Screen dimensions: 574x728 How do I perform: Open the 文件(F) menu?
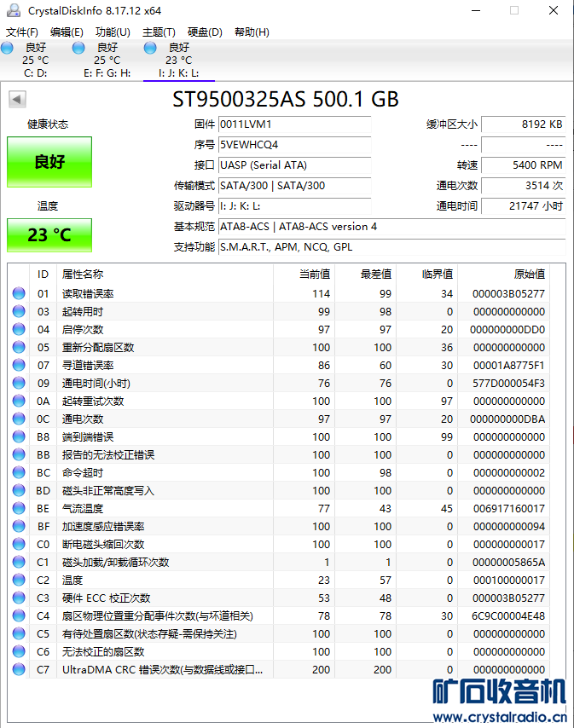tap(21, 32)
